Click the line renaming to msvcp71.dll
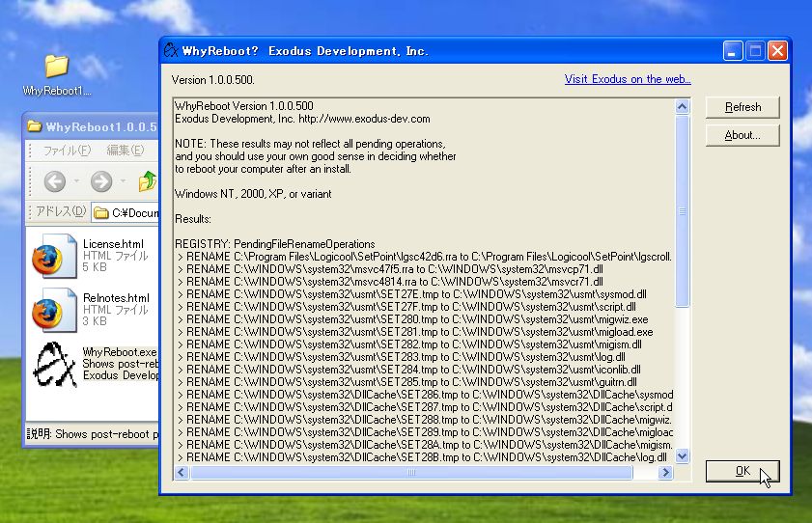 (390, 269)
